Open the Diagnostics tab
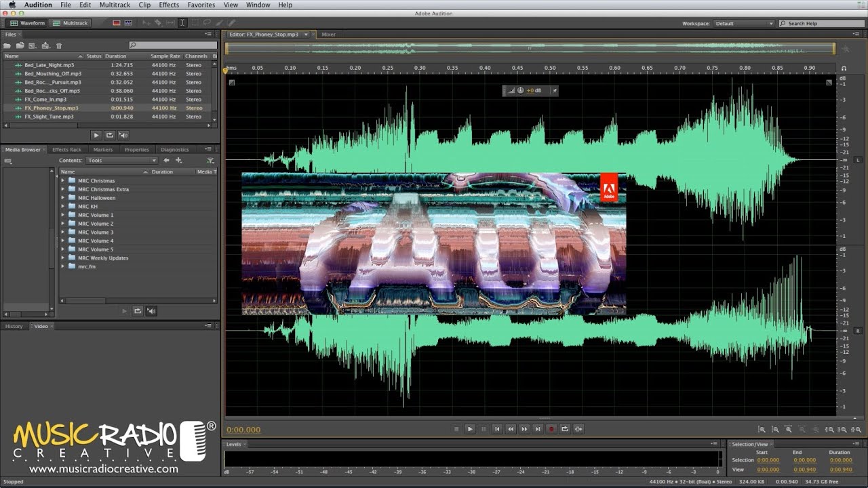This screenshot has height=488, width=868. [x=175, y=150]
